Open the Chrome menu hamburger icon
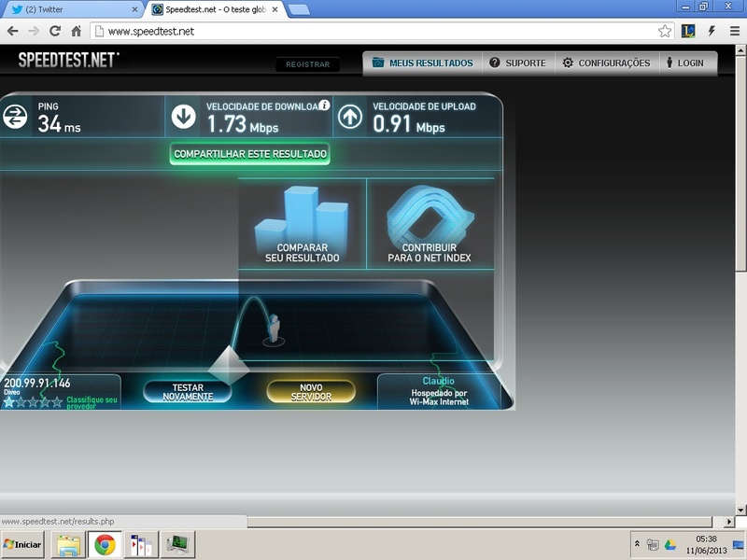Image resolution: width=747 pixels, height=560 pixels. tap(735, 32)
